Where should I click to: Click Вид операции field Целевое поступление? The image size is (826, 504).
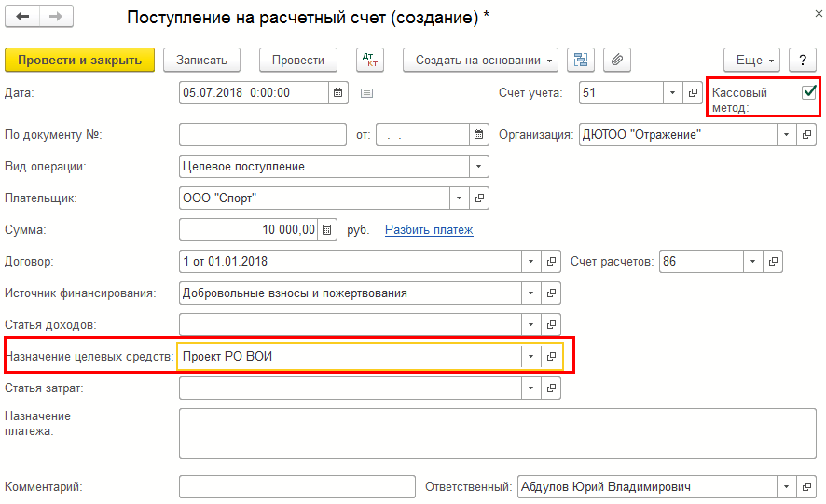(x=324, y=167)
